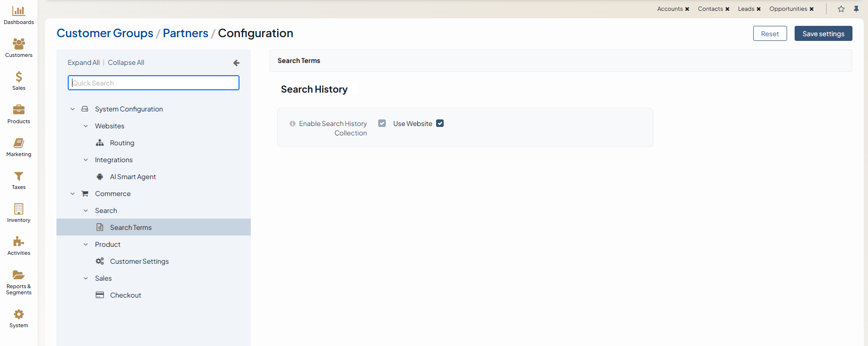
Task: Uncheck the Use Website checkbox
Action: (440, 123)
